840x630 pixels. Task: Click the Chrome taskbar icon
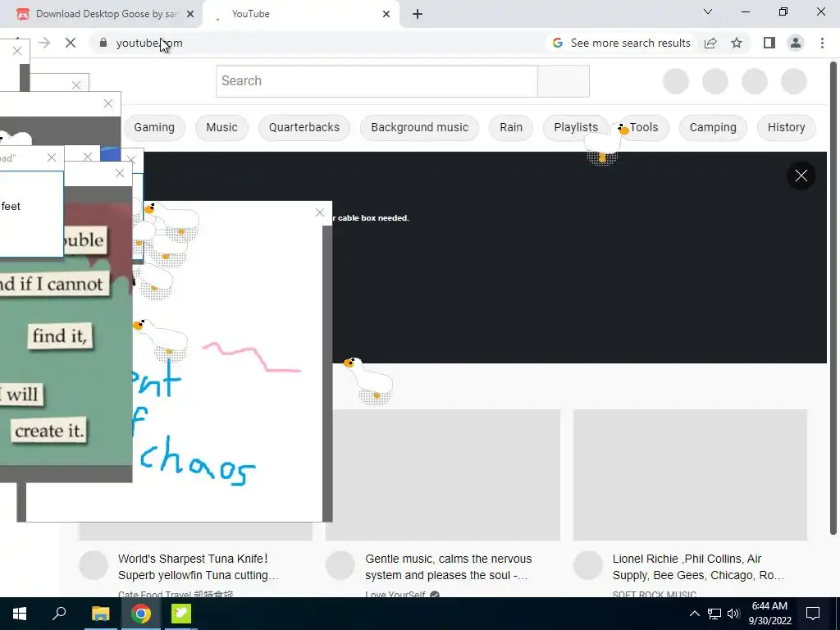coord(141,614)
